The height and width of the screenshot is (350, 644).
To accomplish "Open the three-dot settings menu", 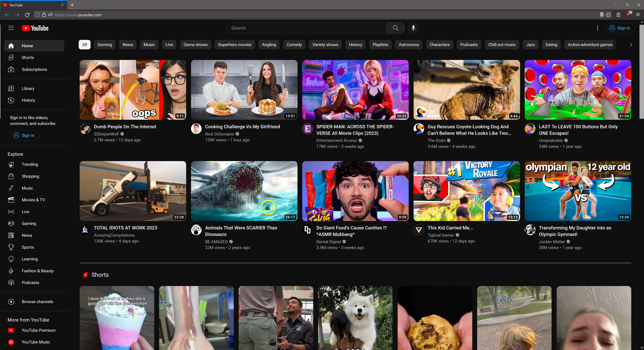I will pyautogui.click(x=598, y=28).
